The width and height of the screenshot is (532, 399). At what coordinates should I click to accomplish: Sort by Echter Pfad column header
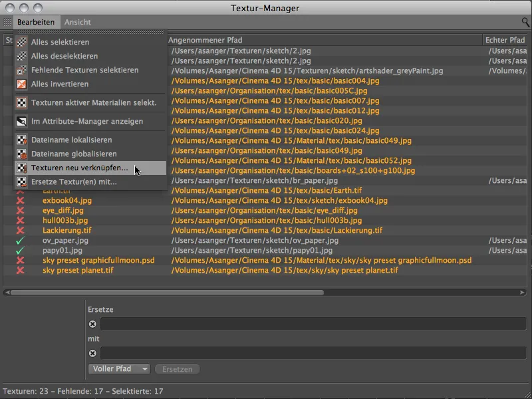click(507, 40)
